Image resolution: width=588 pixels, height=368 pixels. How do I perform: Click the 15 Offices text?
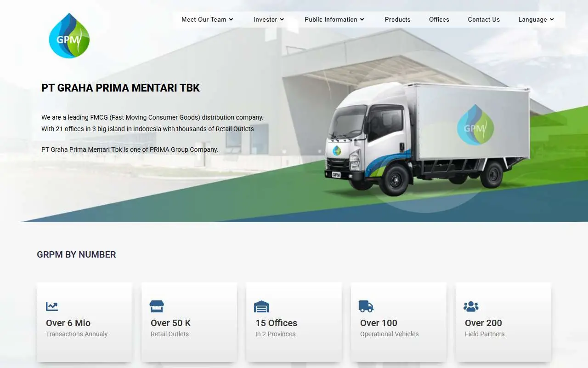276,323
